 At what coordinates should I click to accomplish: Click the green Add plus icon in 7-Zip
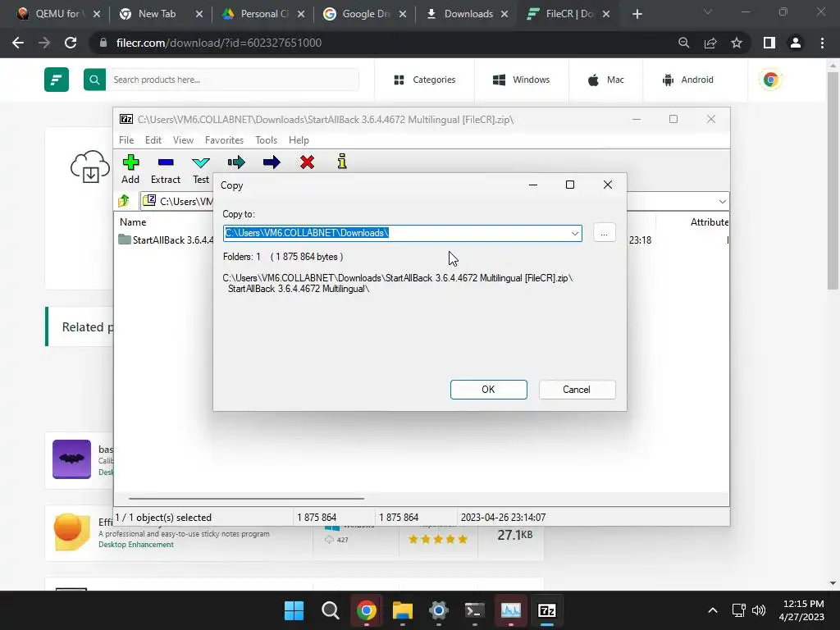[x=130, y=162]
